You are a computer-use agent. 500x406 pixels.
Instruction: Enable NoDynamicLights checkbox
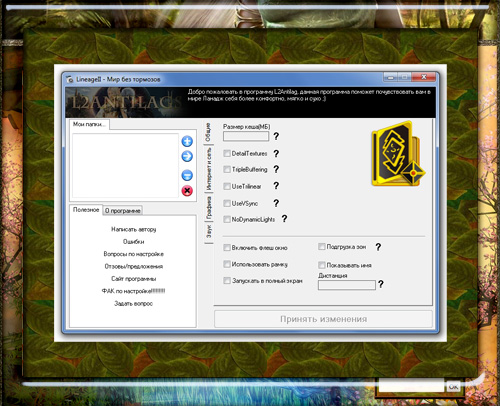coord(227,219)
